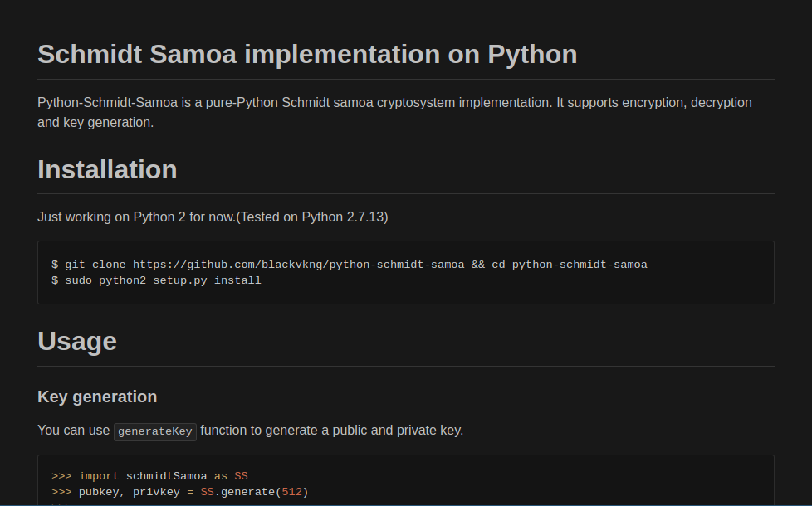Click the git clone command line

point(350,265)
